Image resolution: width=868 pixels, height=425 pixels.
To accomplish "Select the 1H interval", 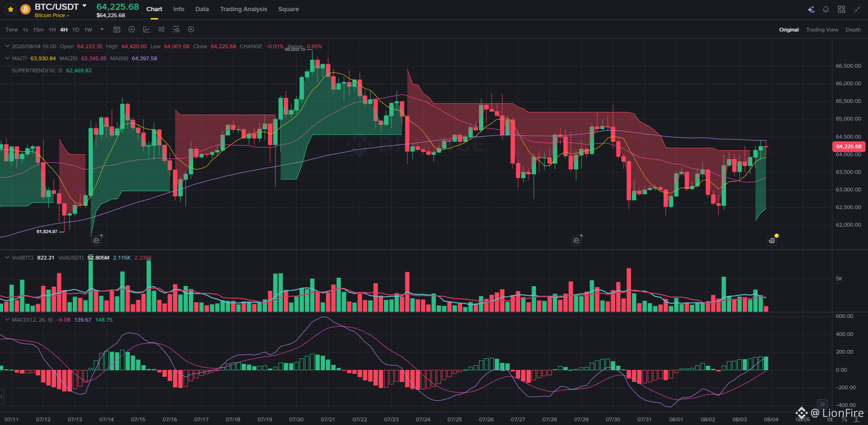I will coord(52,30).
